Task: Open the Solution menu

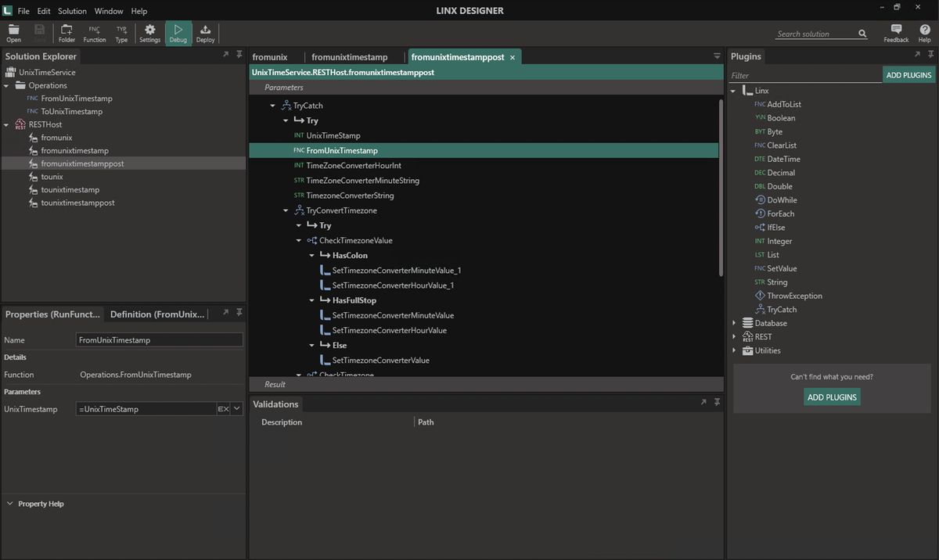Action: pos(71,11)
